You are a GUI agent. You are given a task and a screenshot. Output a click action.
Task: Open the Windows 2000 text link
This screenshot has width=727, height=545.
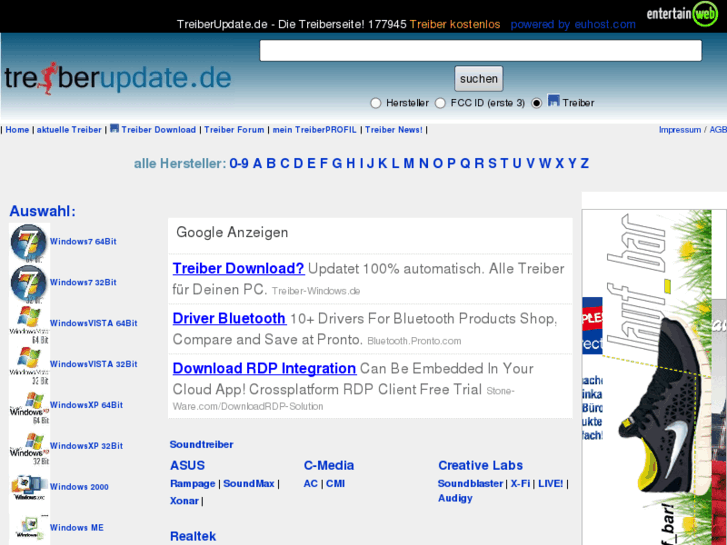(79, 487)
